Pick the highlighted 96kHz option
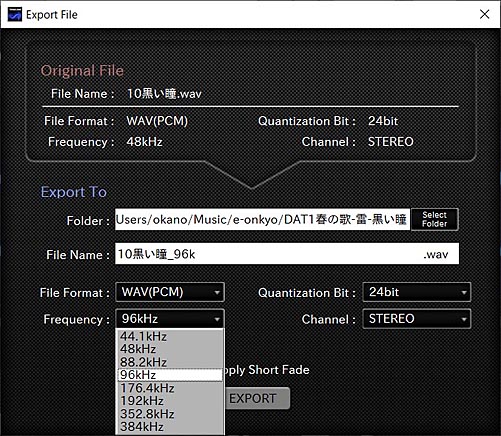This screenshot has height=436, width=501. (170, 375)
